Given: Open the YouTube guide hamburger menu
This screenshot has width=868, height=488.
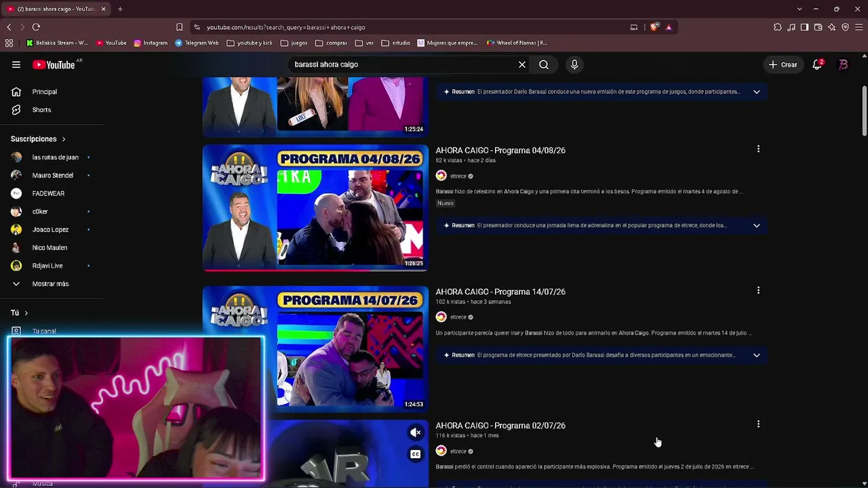Looking at the screenshot, I should click(x=16, y=64).
